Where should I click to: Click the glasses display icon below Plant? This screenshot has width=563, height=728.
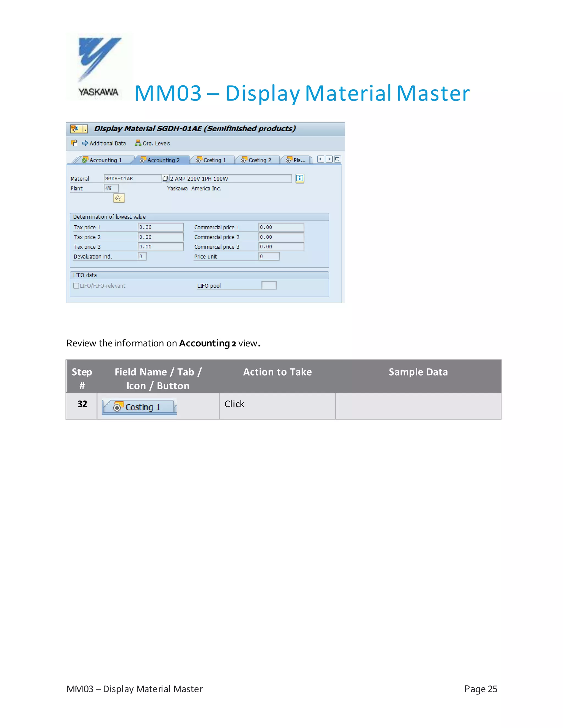(x=119, y=198)
